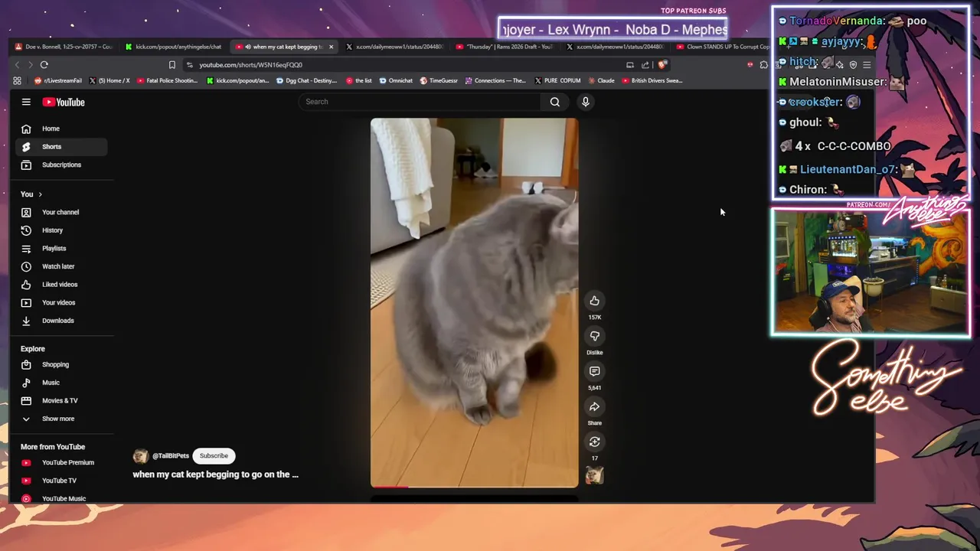Open YouTube Premium link

click(x=61, y=462)
